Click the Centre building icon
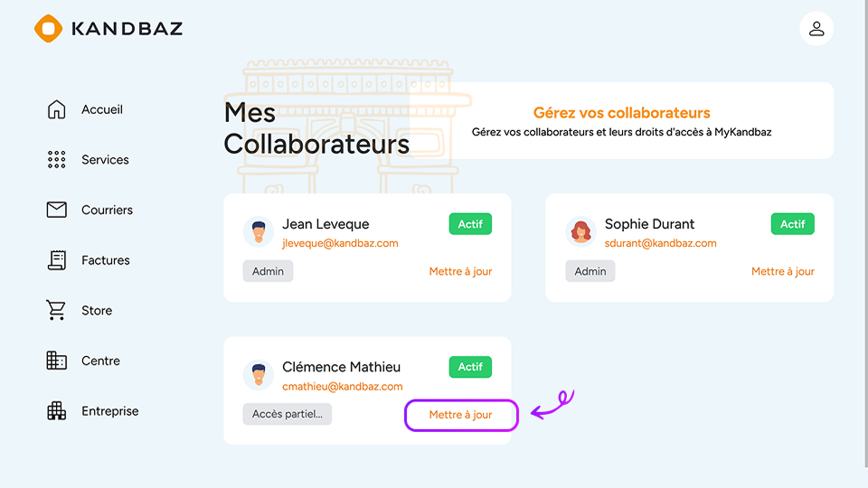The image size is (868, 488). pos(56,361)
